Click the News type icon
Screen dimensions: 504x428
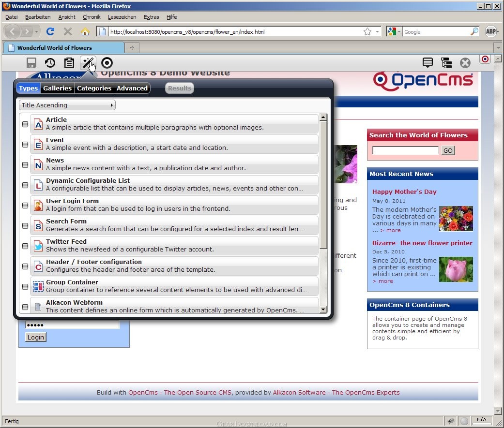coord(38,165)
